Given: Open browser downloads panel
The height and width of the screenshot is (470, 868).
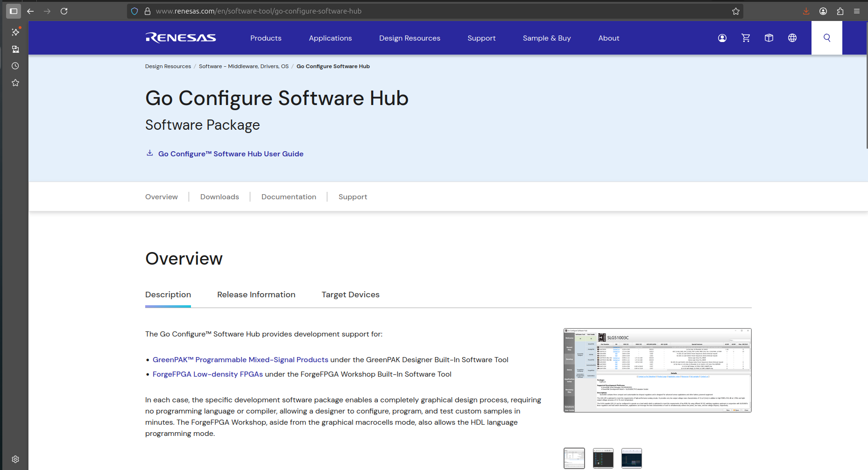Looking at the screenshot, I should point(806,11).
